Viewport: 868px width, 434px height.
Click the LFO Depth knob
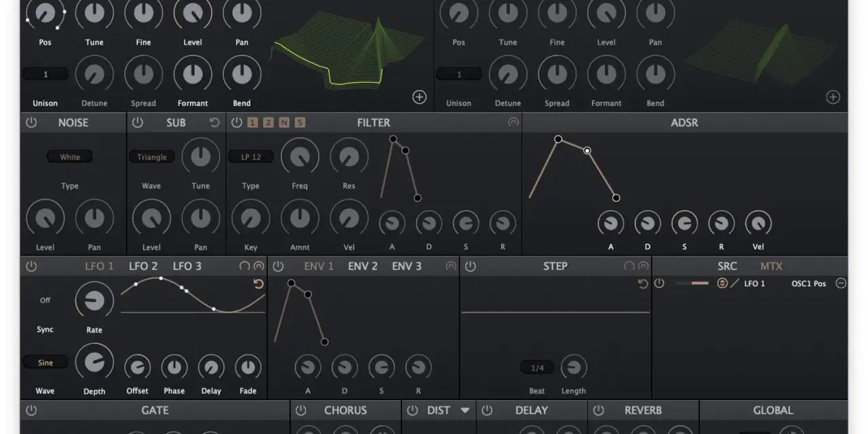(94, 362)
